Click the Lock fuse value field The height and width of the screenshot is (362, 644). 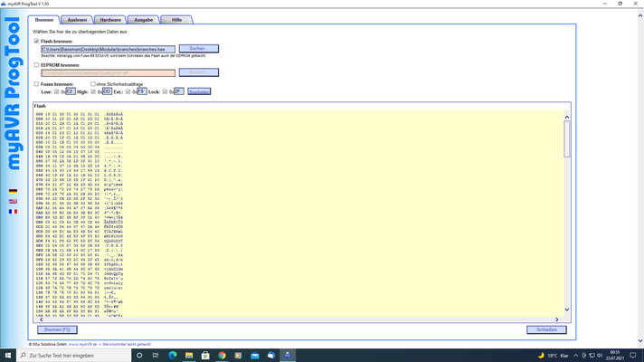point(179,91)
